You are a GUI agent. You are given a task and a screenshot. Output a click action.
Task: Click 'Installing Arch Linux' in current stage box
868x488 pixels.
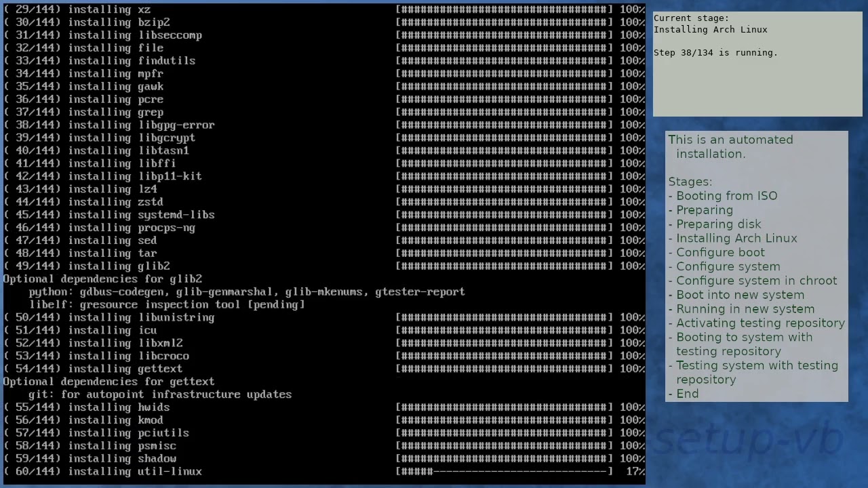(711, 30)
